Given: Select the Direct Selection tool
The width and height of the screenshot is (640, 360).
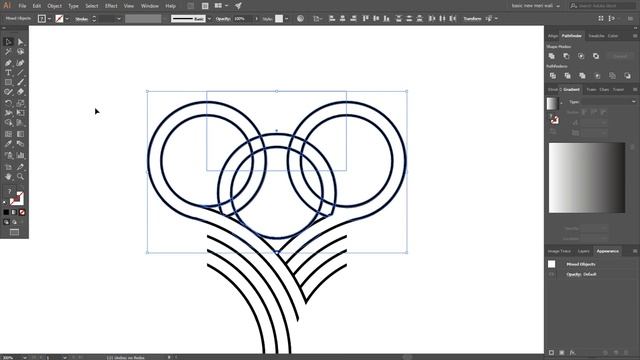Looking at the screenshot, I should (20, 42).
